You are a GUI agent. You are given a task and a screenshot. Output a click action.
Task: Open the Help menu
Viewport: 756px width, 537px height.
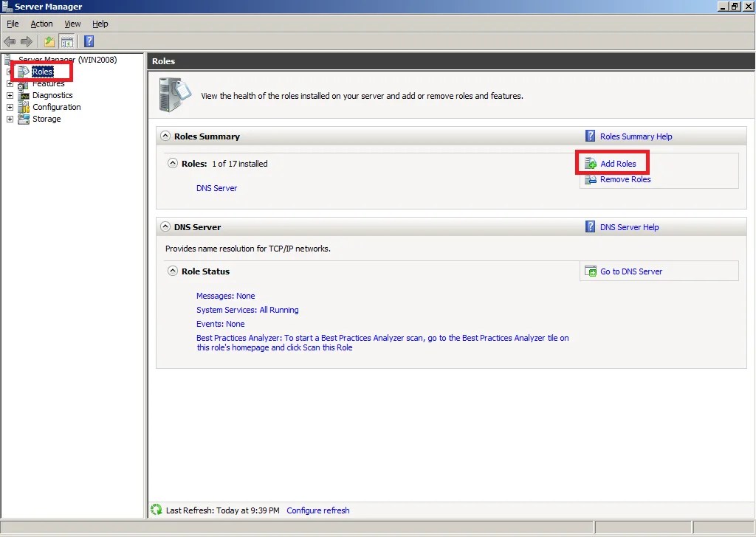coord(100,24)
